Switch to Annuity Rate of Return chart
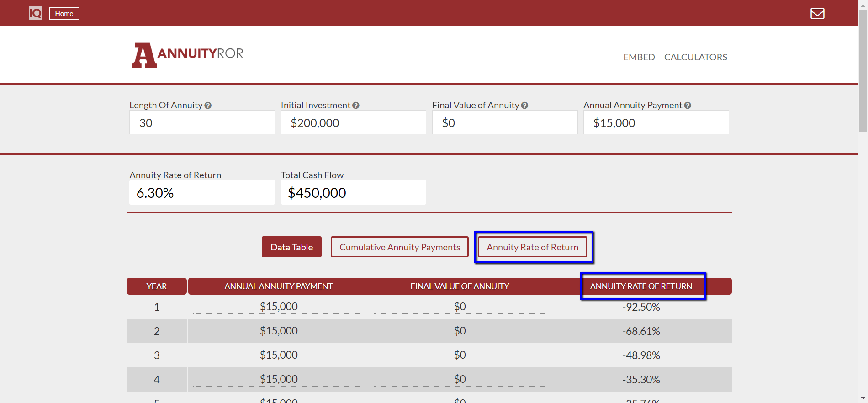868x403 pixels. pos(532,247)
